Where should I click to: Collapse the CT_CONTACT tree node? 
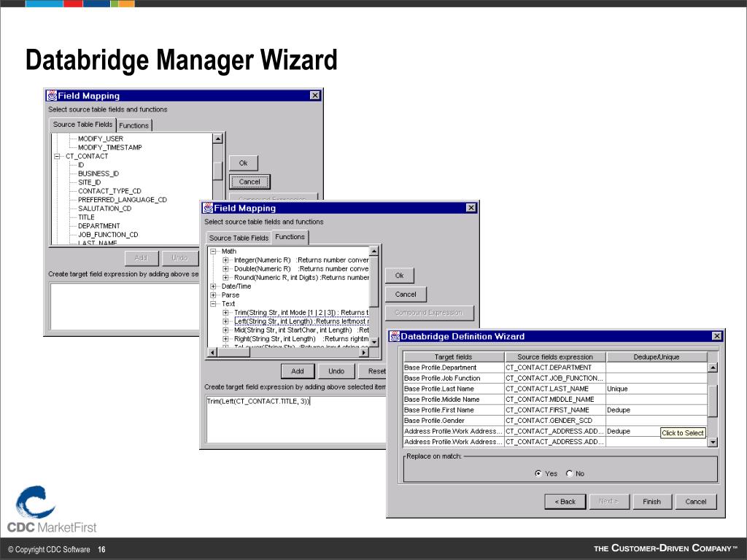57,156
